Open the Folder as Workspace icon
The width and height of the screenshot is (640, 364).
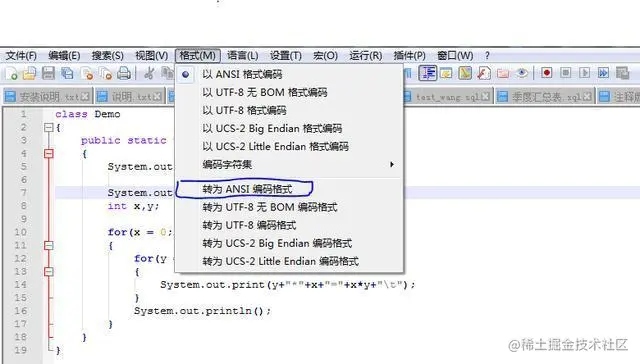coord(503,74)
